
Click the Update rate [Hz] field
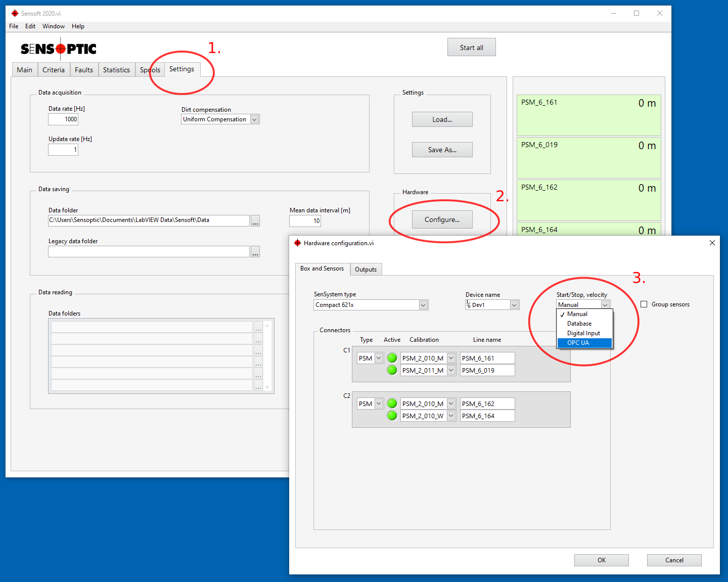pos(63,150)
